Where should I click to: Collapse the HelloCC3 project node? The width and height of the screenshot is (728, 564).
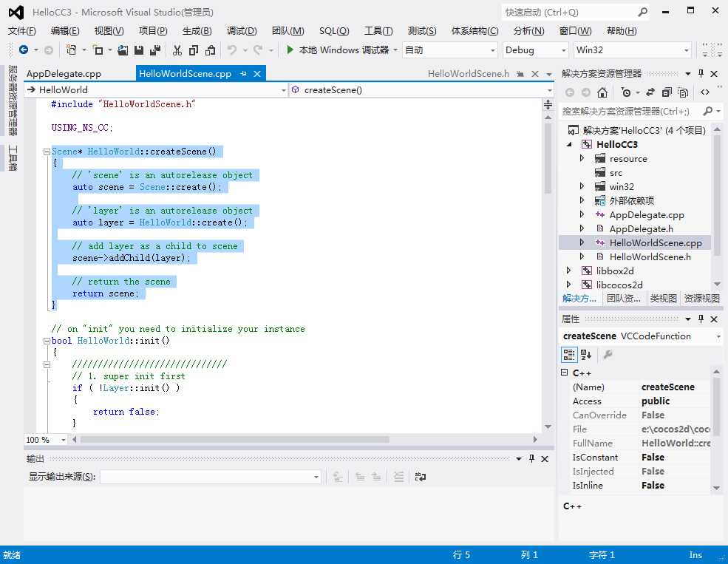(x=570, y=144)
